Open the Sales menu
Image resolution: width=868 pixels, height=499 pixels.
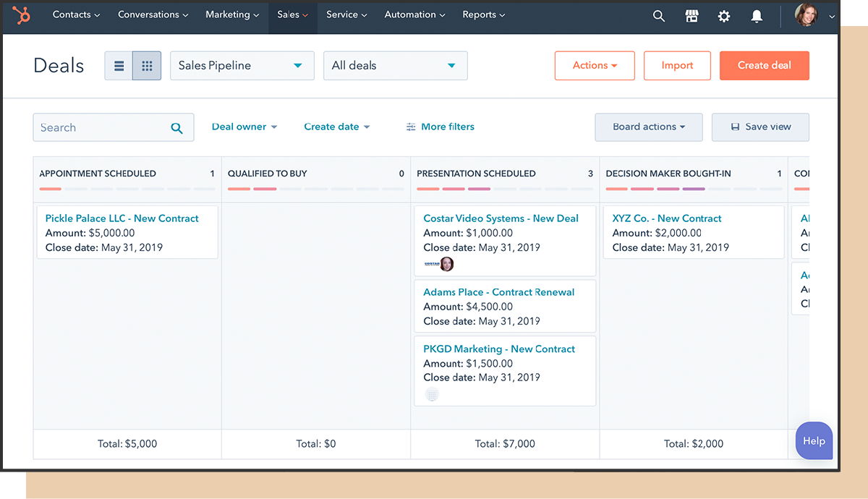[x=292, y=14]
